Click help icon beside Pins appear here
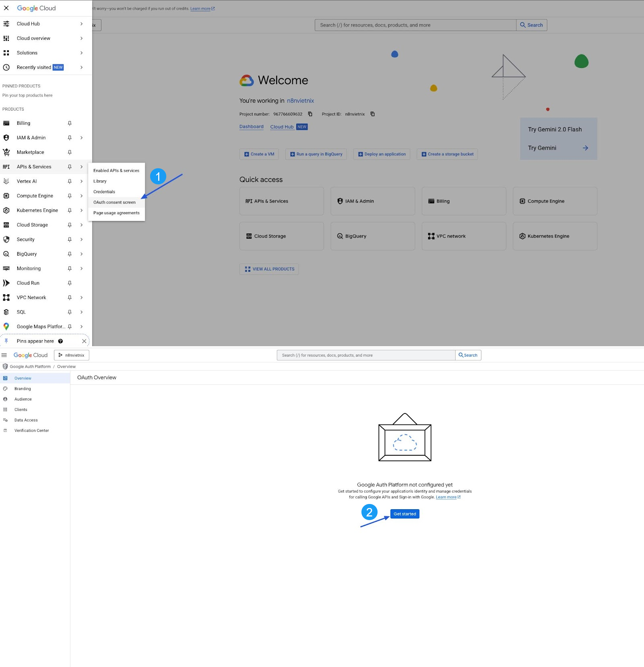The width and height of the screenshot is (644, 667). point(60,341)
